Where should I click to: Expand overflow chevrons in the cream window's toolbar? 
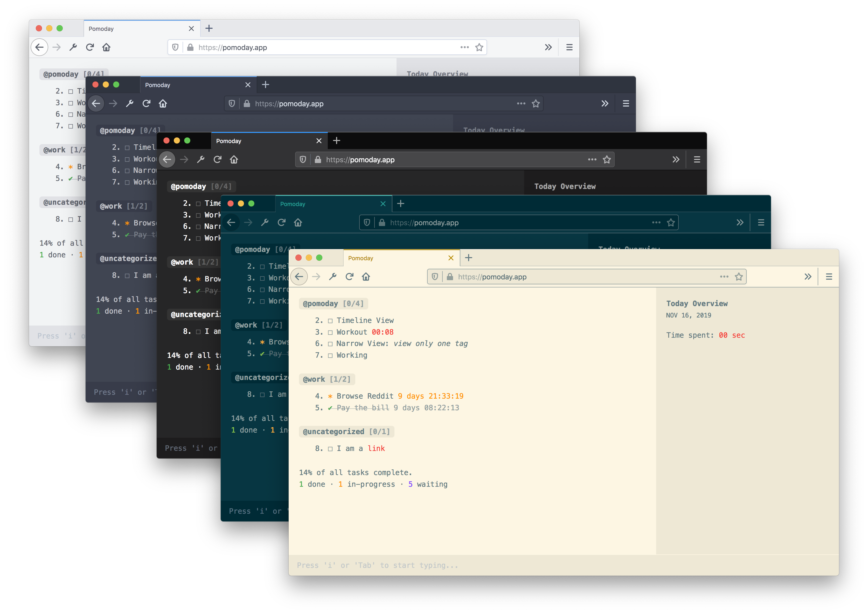click(808, 277)
